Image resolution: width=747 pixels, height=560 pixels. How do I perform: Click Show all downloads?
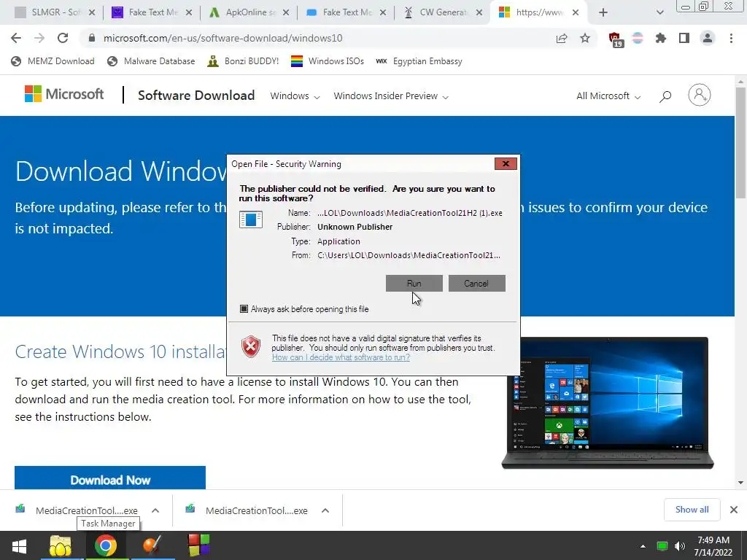(x=692, y=510)
